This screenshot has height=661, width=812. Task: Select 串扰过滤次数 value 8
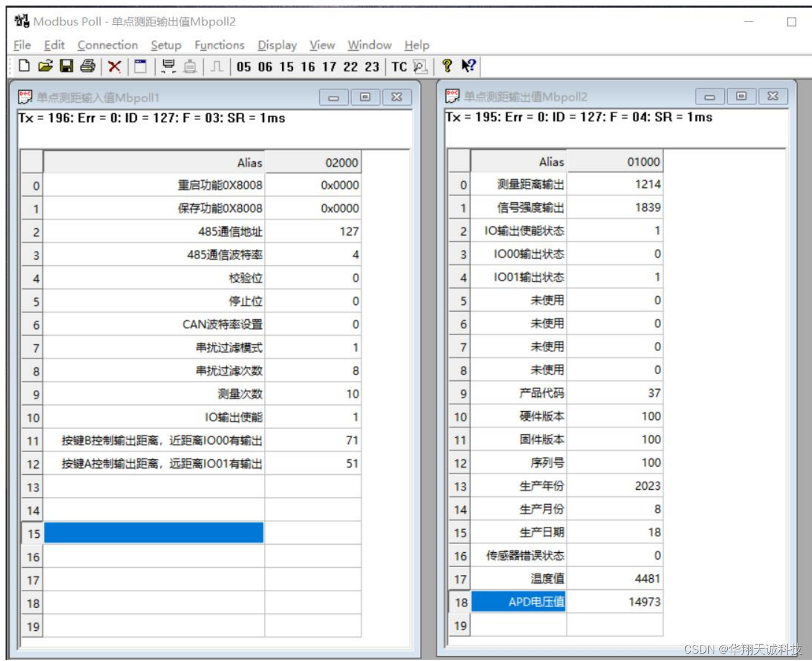(x=313, y=371)
